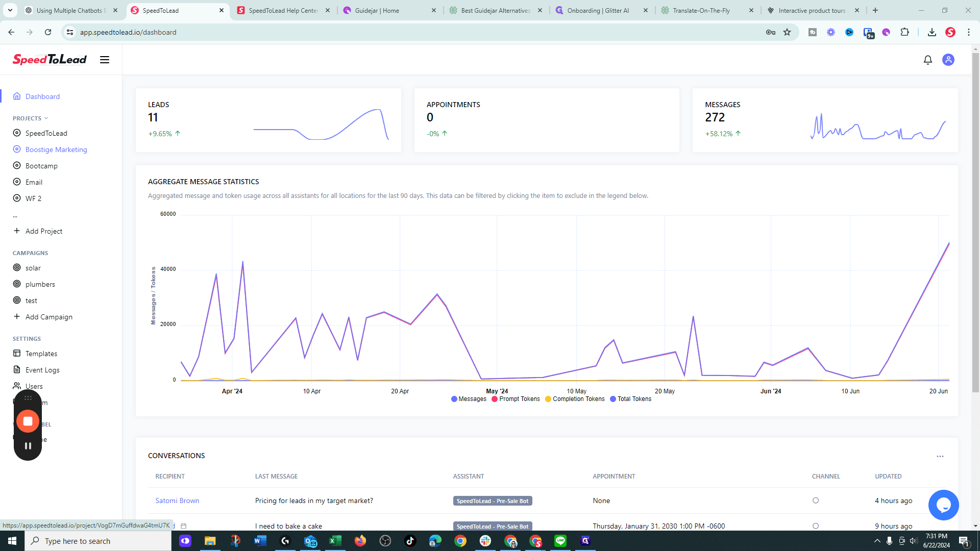
Task: Click the Leads statistics card
Action: pos(268,120)
